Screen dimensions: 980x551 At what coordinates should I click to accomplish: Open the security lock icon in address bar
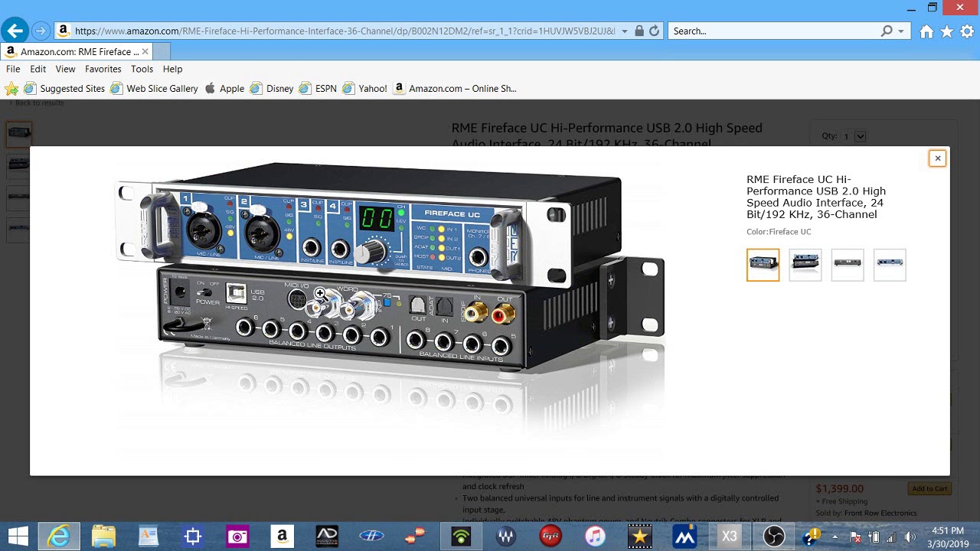click(x=639, y=31)
